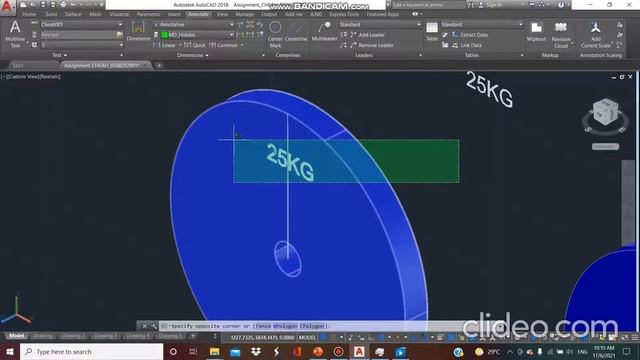Open the Express Tools ribbon tab
The image size is (640, 360).
344,14
